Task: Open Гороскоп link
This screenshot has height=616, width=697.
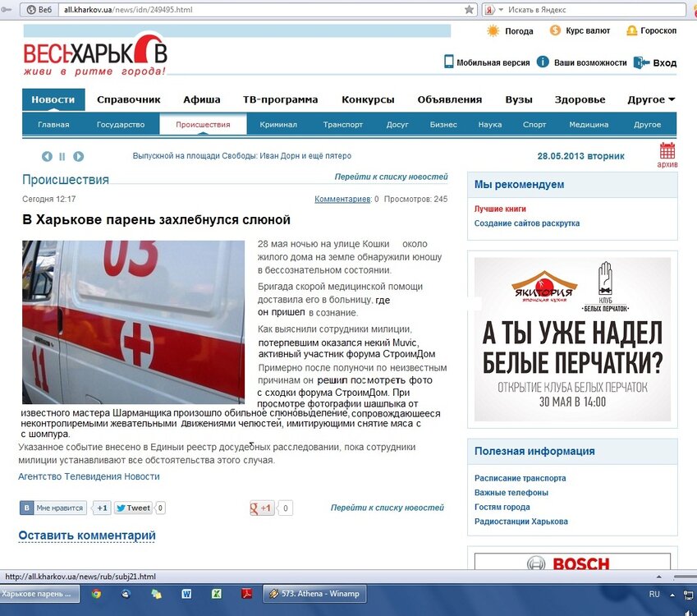Action: pyautogui.click(x=658, y=30)
